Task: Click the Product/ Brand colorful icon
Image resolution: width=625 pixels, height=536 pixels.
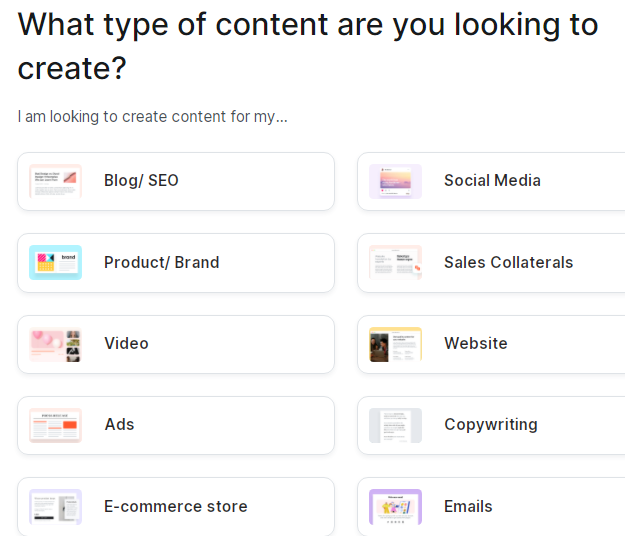Action: tap(55, 262)
